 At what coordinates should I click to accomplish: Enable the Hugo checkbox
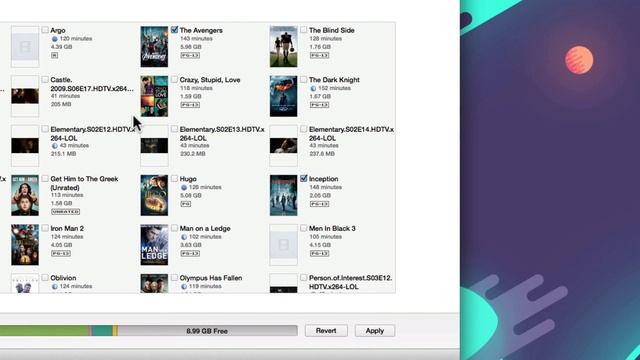[174, 178]
